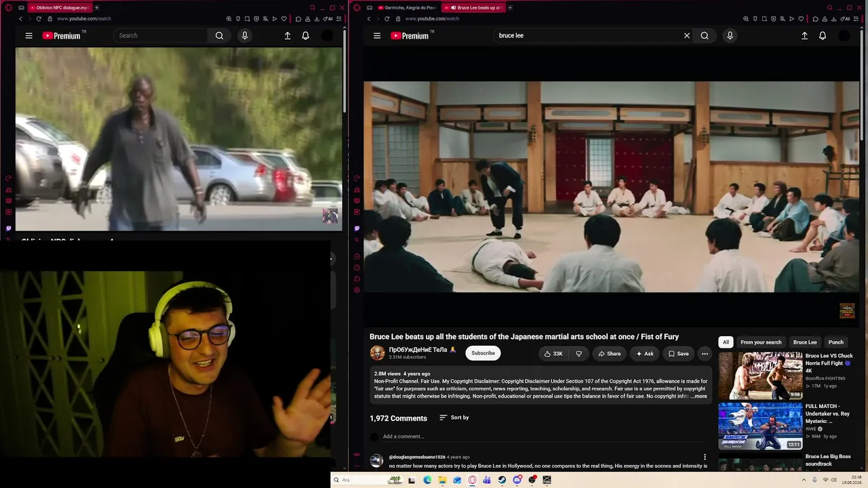Reload the page in the left browser window
Image resolution: width=868 pixels, height=488 pixels.
[x=39, y=18]
